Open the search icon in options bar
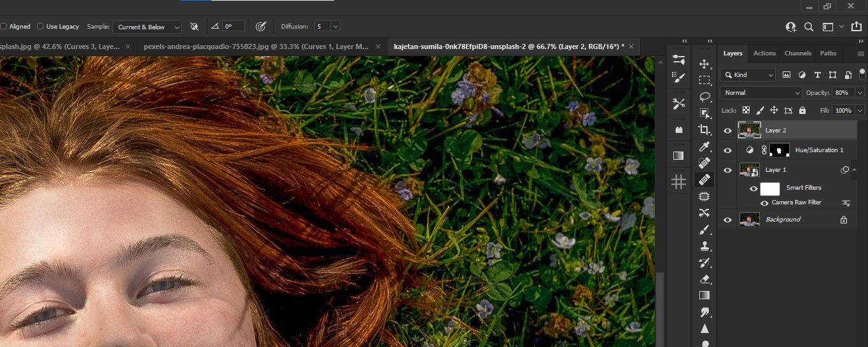Screen dimensions: 868x347 click(809, 27)
